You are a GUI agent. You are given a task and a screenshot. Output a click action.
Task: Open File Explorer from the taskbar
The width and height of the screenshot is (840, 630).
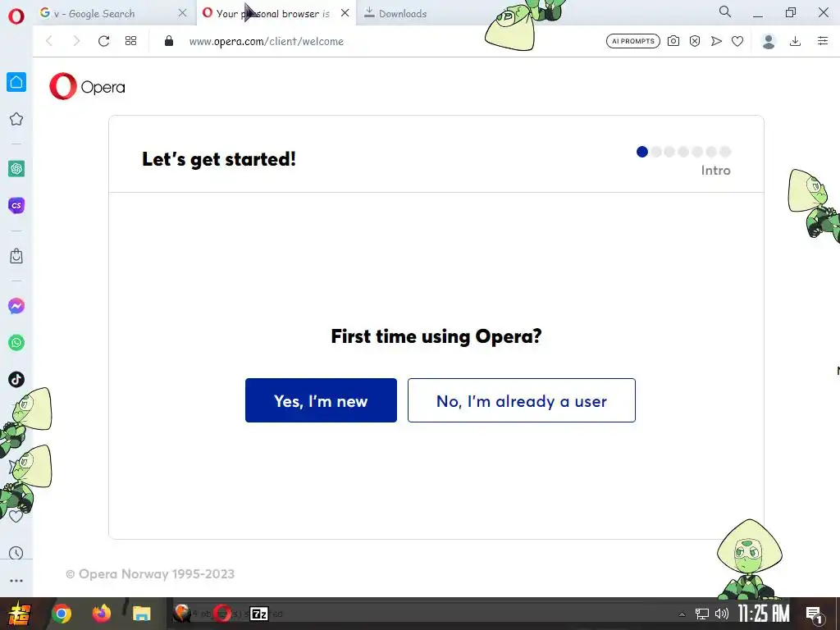[141, 614]
